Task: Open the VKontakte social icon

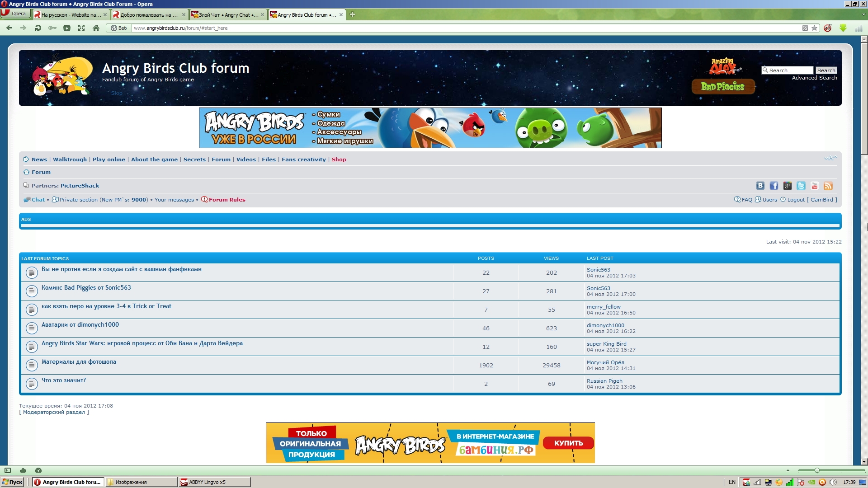Action: 760,186
